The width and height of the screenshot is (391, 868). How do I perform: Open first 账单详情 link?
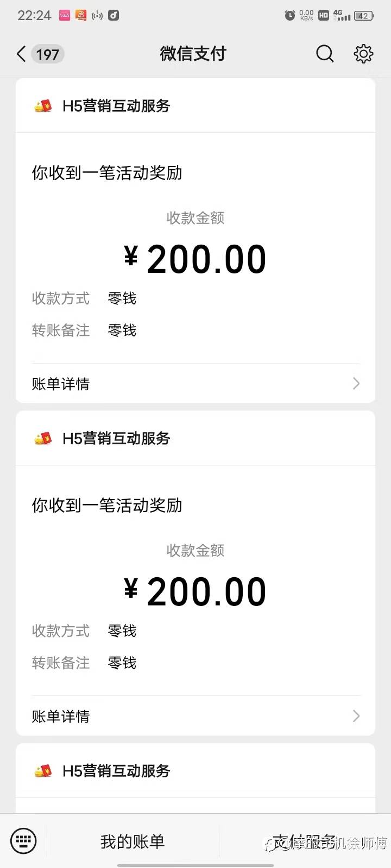point(195,384)
